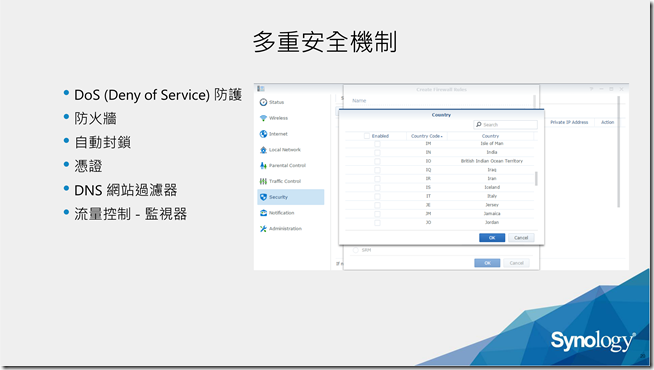Open the Local Network menu label
This screenshot has width=654, height=370.
point(285,150)
